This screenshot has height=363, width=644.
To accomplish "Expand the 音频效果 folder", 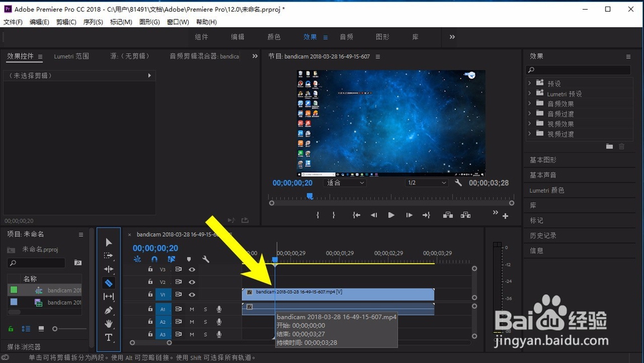I will [x=529, y=104].
